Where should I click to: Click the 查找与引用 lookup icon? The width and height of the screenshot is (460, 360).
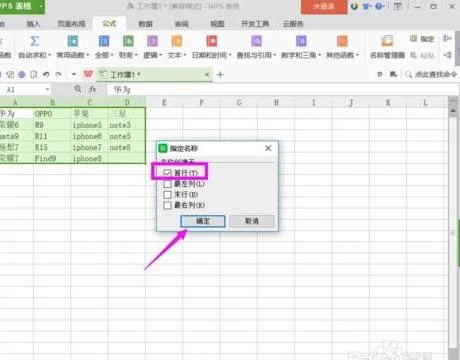[256, 41]
